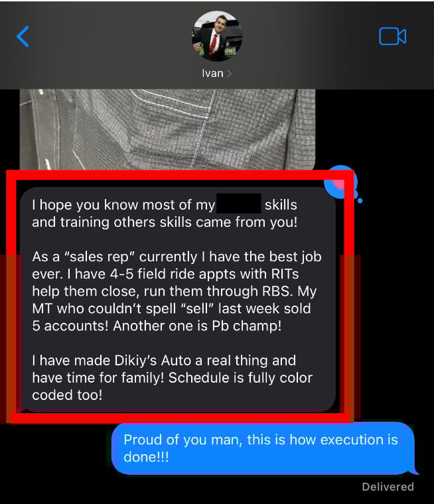Start a FaceTime video call

tap(392, 36)
